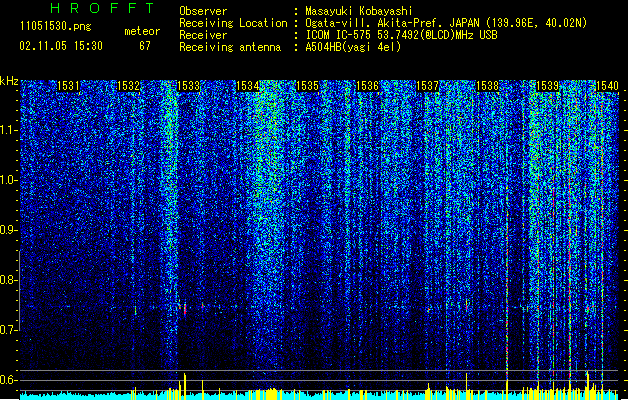629x400 pixels.
Task: Click the 1535 time marker
Action: (x=307, y=86)
